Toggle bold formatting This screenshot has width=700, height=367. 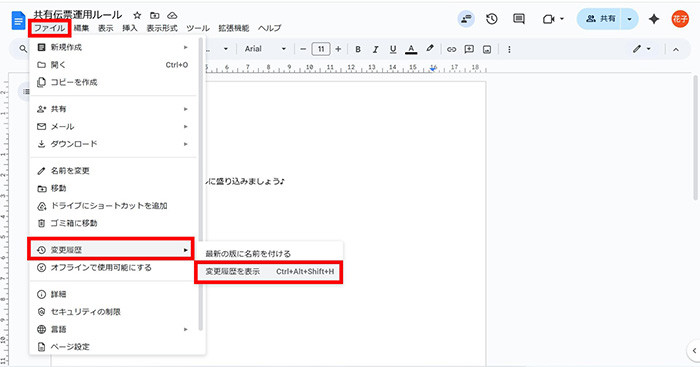tap(358, 49)
